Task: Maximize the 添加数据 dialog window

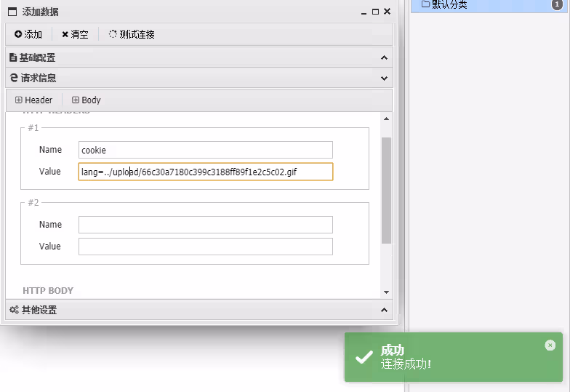Action: (375, 12)
